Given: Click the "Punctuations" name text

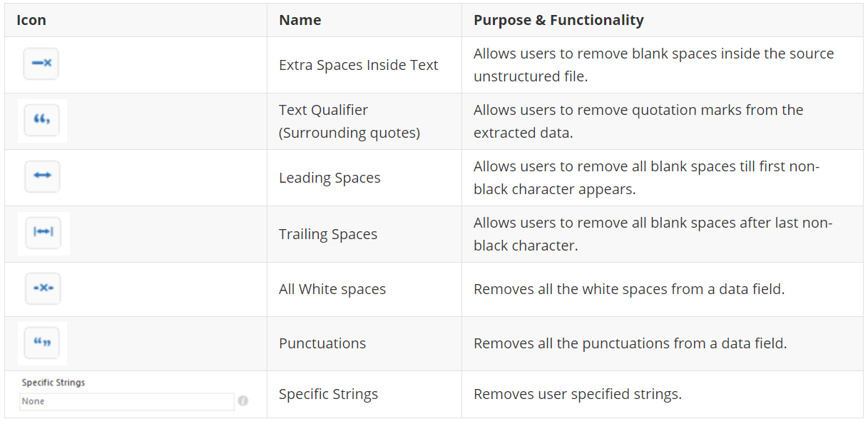Looking at the screenshot, I should (322, 343).
